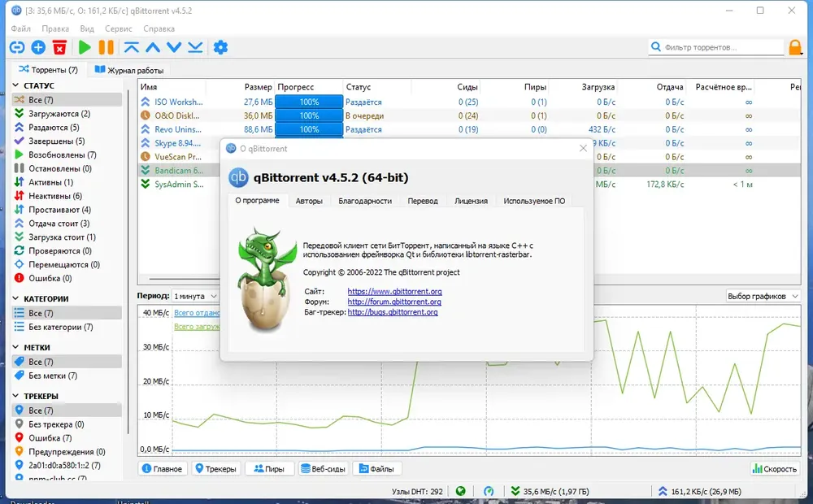Viewport: 813px width, 504px height.
Task: Select Ошибка (0) under СТАТУС
Action: (x=67, y=279)
